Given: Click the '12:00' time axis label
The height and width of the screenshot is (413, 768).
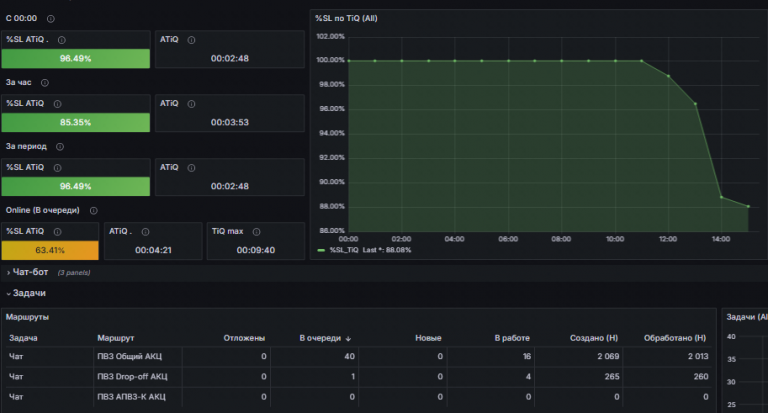Looking at the screenshot, I should 668,239.
